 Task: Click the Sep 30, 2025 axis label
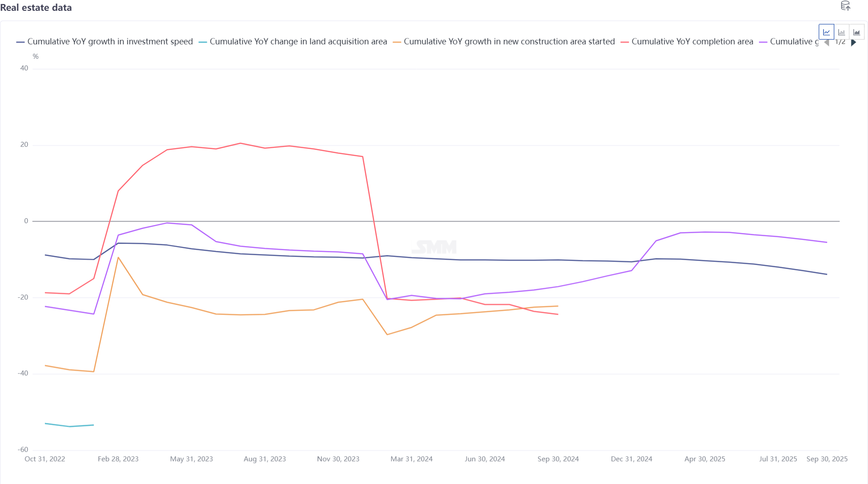pyautogui.click(x=827, y=459)
